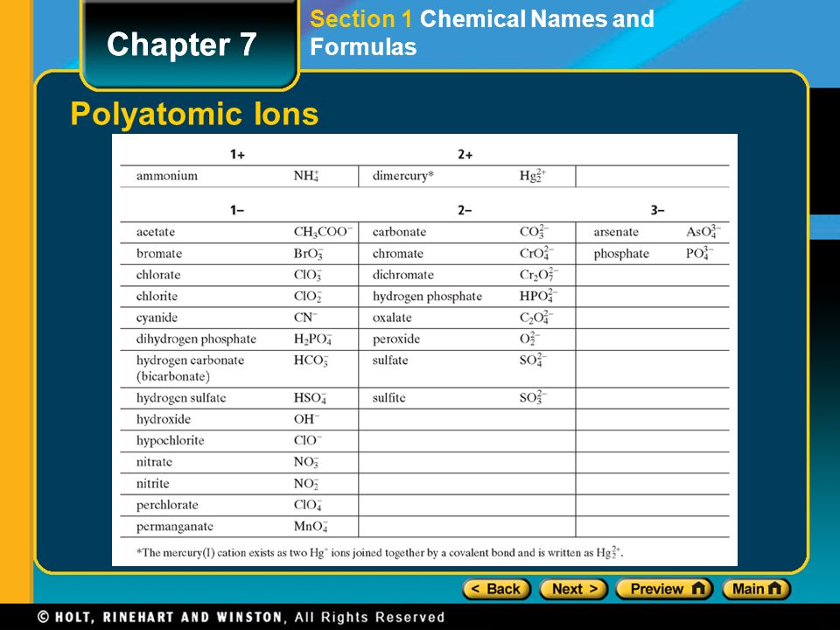The width and height of the screenshot is (840, 630).
Task: Select the 'permanganate' entry
Action: (175, 527)
